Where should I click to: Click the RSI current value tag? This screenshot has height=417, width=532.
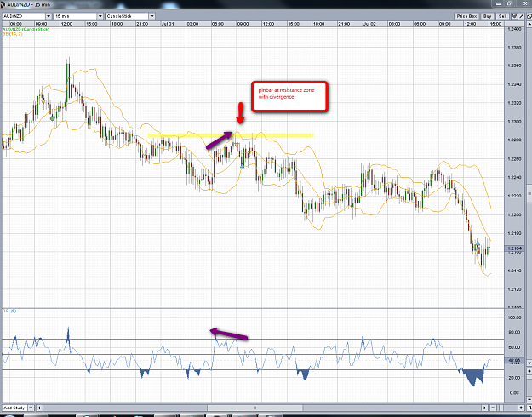515,361
